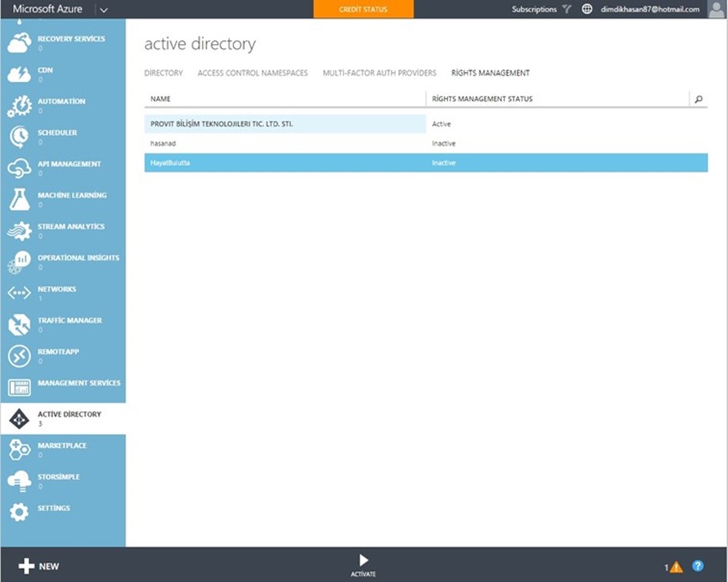The width and height of the screenshot is (728, 582).
Task: Select the Automation gear icon
Action: coord(19,106)
